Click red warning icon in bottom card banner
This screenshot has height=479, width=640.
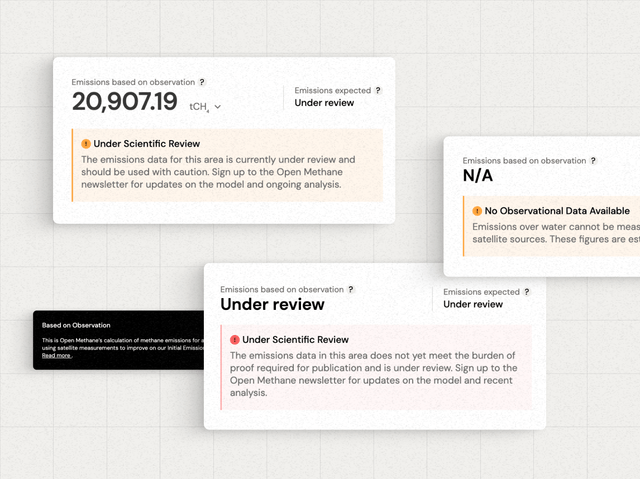coord(235,340)
